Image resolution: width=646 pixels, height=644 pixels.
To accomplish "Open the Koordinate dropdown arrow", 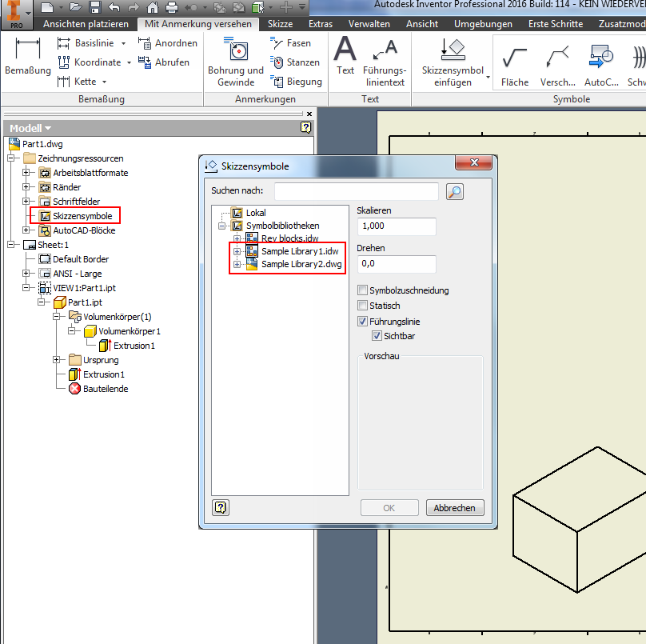I will coord(129,62).
